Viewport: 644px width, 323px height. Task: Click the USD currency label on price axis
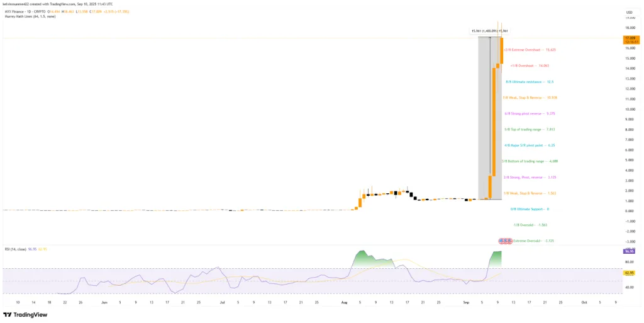628,13
